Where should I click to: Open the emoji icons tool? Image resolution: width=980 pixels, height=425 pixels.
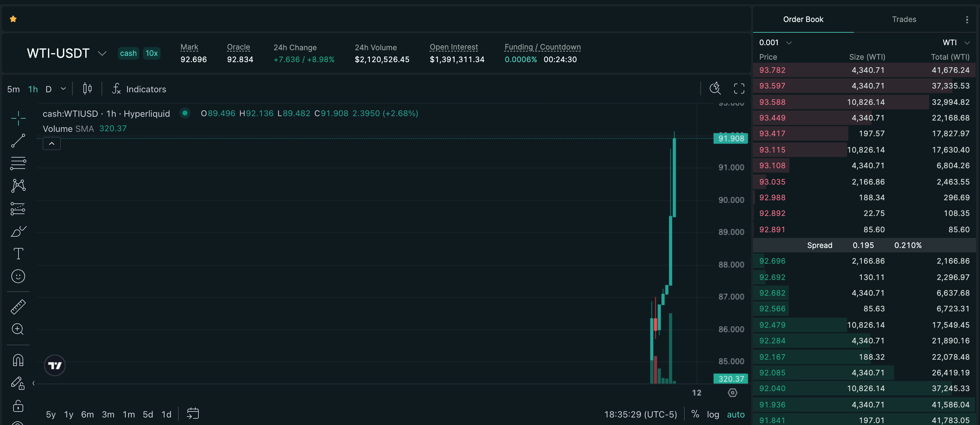[x=18, y=276]
